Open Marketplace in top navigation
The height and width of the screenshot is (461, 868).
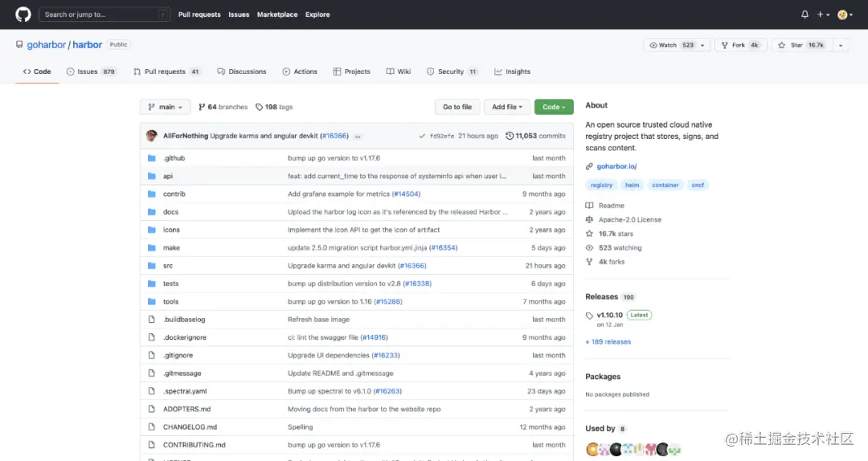click(276, 14)
